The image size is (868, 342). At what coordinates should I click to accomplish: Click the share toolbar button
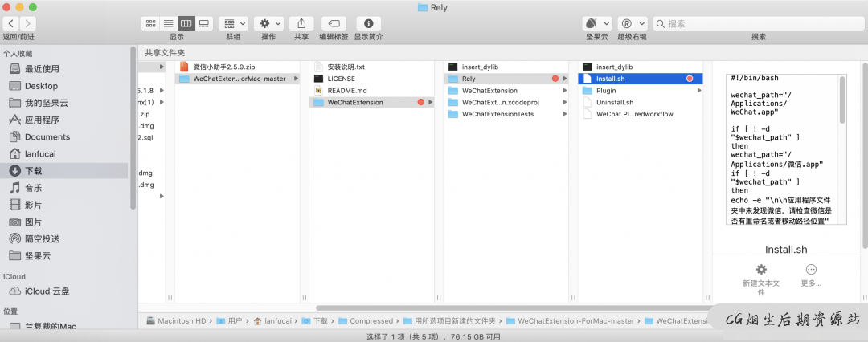click(x=301, y=23)
